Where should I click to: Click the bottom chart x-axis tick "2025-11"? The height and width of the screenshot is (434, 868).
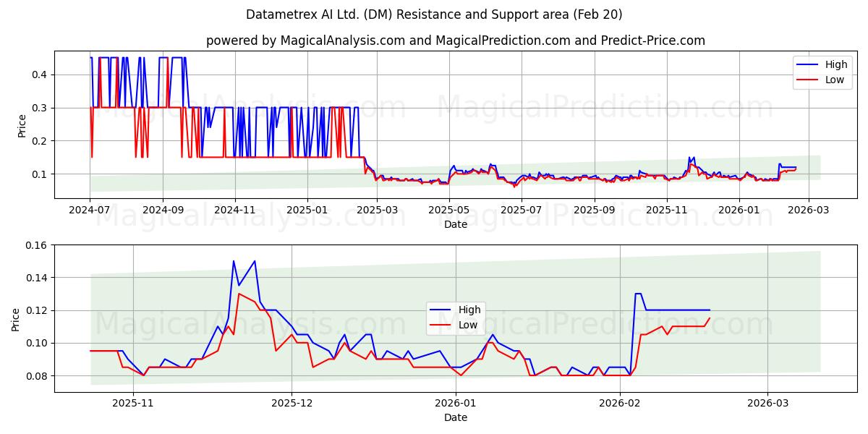pyautogui.click(x=134, y=403)
